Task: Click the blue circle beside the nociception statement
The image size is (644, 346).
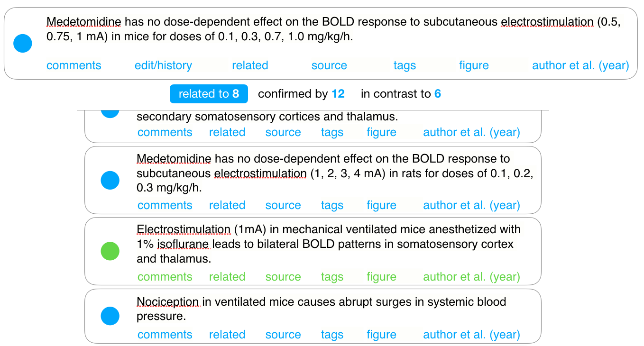Action: 110,316
